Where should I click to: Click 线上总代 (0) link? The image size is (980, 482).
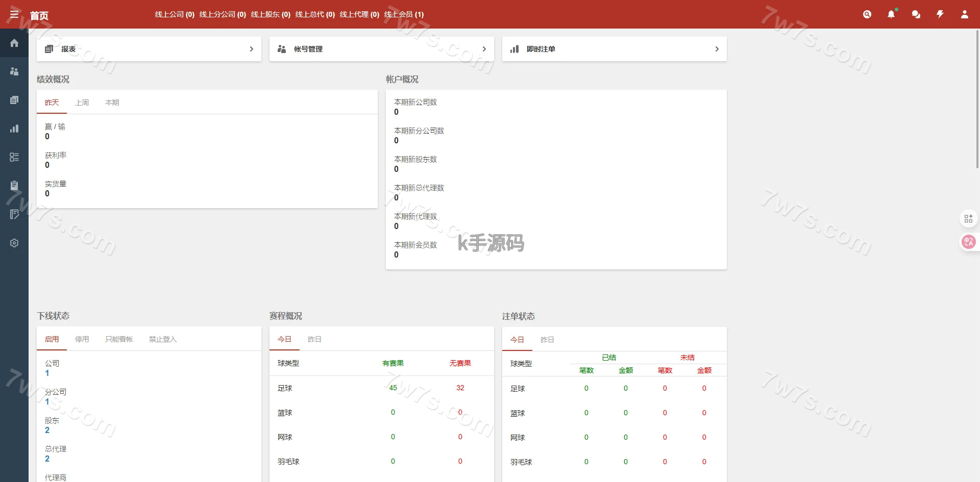pyautogui.click(x=315, y=14)
